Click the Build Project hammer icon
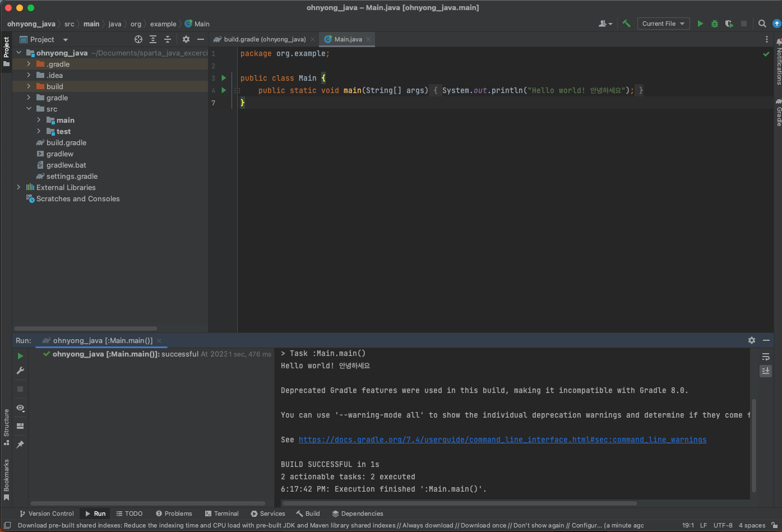 click(x=626, y=24)
